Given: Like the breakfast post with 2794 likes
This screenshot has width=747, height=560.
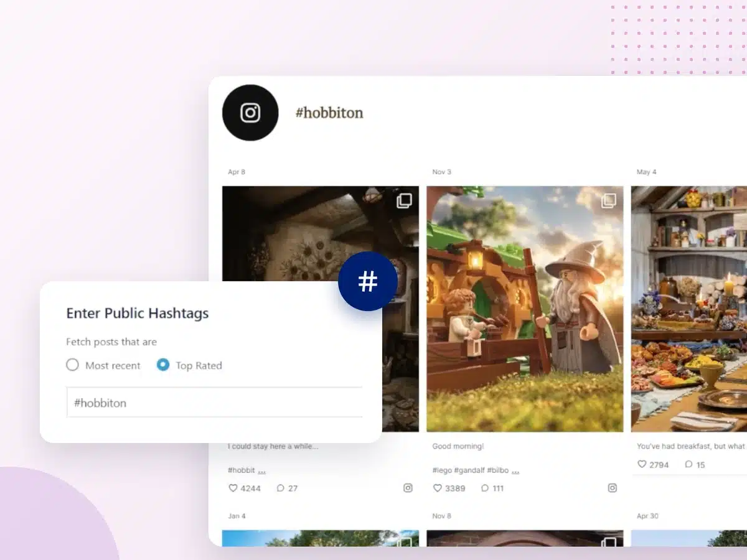Looking at the screenshot, I should (x=642, y=464).
